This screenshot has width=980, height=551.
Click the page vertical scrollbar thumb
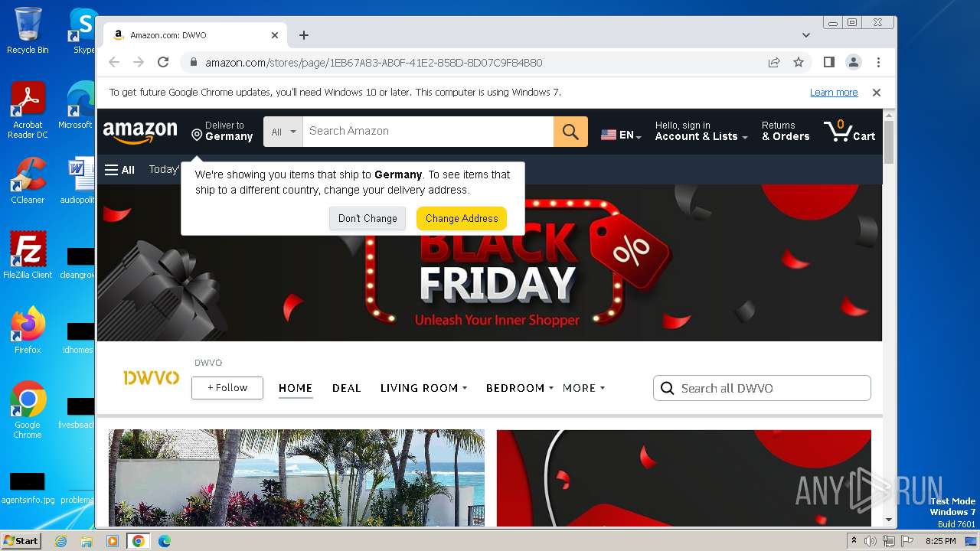click(x=889, y=142)
